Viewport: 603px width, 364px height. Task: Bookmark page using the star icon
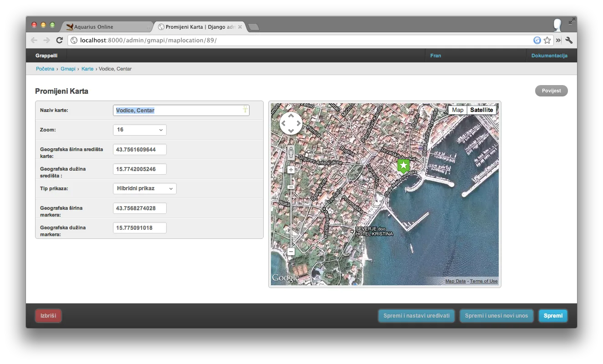[547, 40]
